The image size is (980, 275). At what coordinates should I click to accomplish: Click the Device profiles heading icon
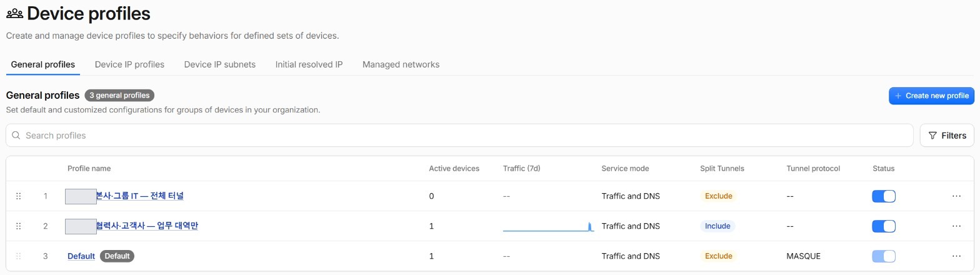[x=14, y=14]
